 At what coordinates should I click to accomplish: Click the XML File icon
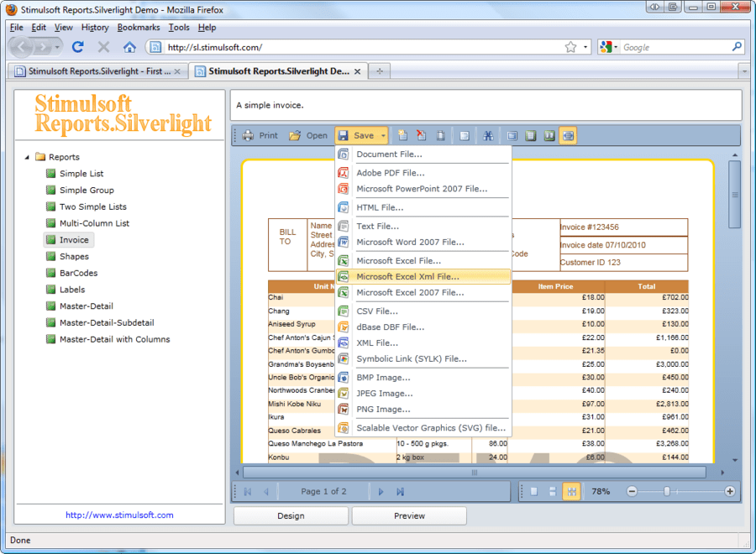343,343
